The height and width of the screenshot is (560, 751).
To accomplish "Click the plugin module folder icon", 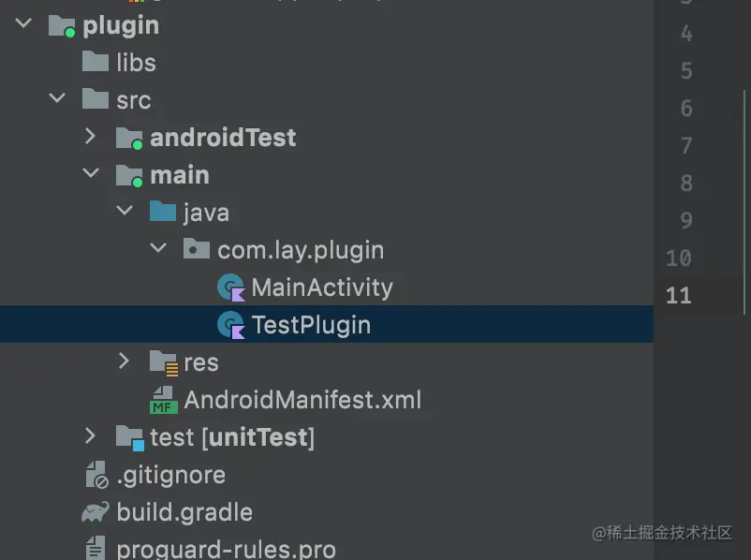I will coord(62,26).
